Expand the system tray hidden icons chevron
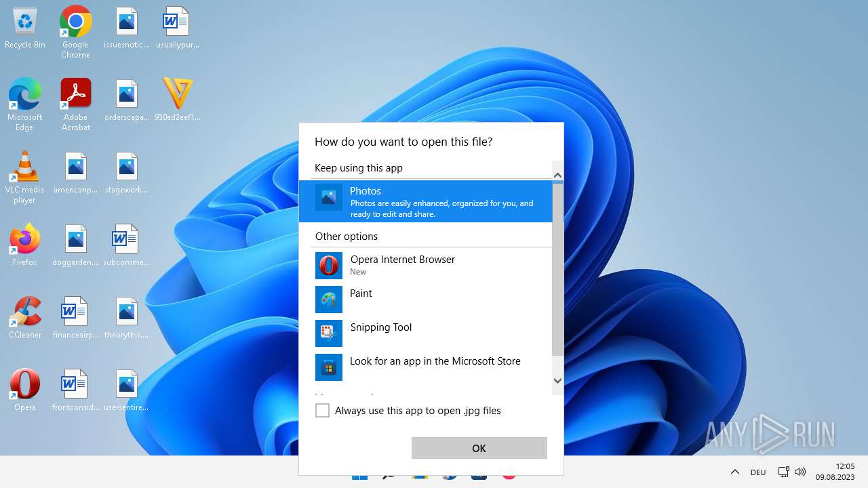This screenshot has height=488, width=868. click(734, 472)
